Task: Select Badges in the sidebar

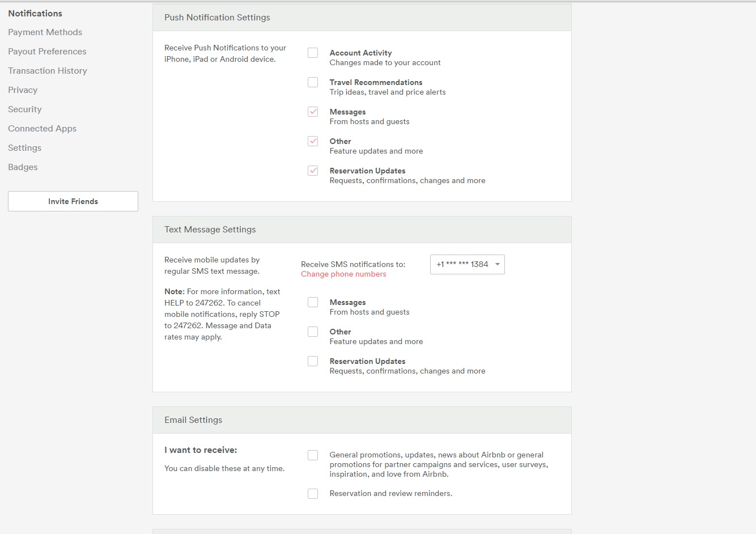Action: pos(23,167)
